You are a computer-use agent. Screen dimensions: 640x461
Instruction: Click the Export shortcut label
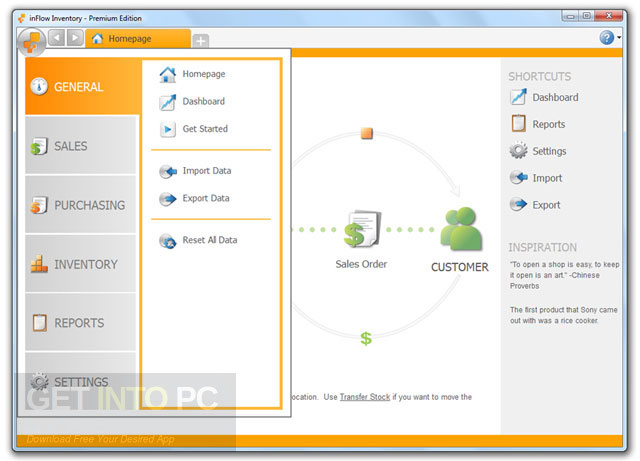pyautogui.click(x=546, y=205)
